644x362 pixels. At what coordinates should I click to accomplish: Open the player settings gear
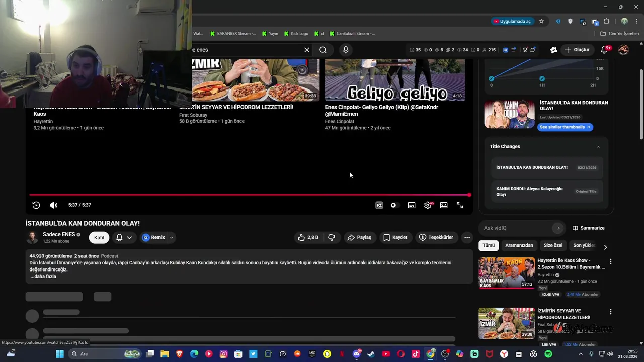tap(428, 205)
